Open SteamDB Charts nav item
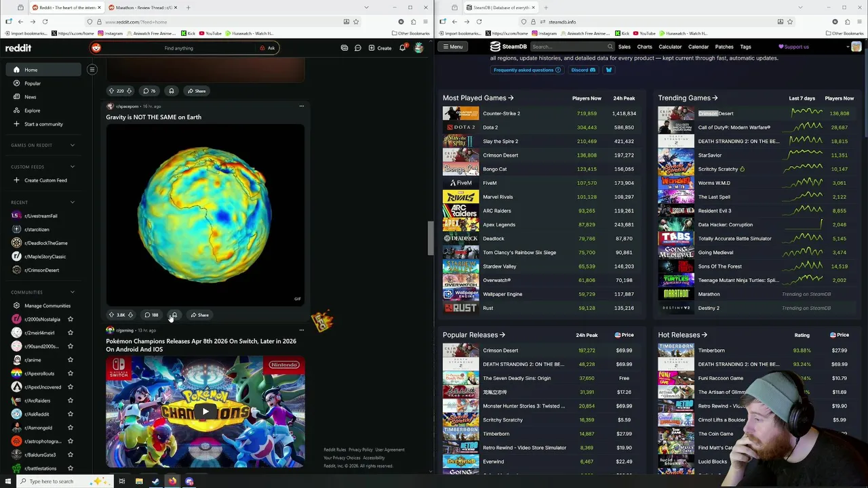868x488 pixels. [x=644, y=47]
